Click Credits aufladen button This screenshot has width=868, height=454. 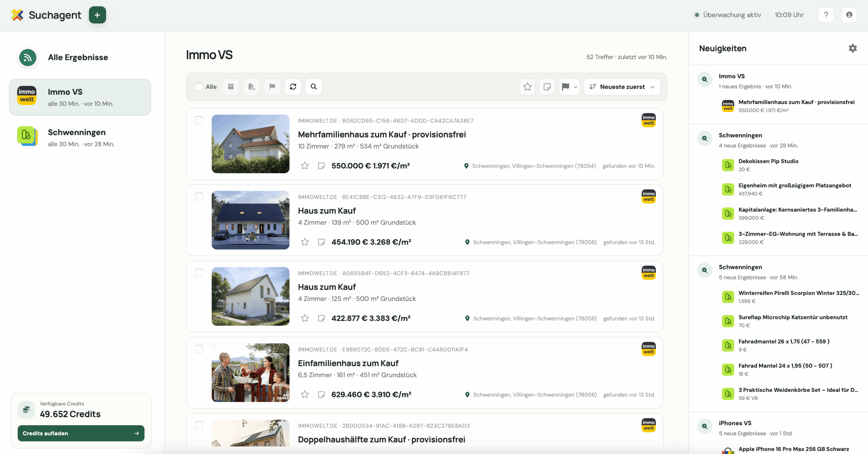pyautogui.click(x=81, y=433)
